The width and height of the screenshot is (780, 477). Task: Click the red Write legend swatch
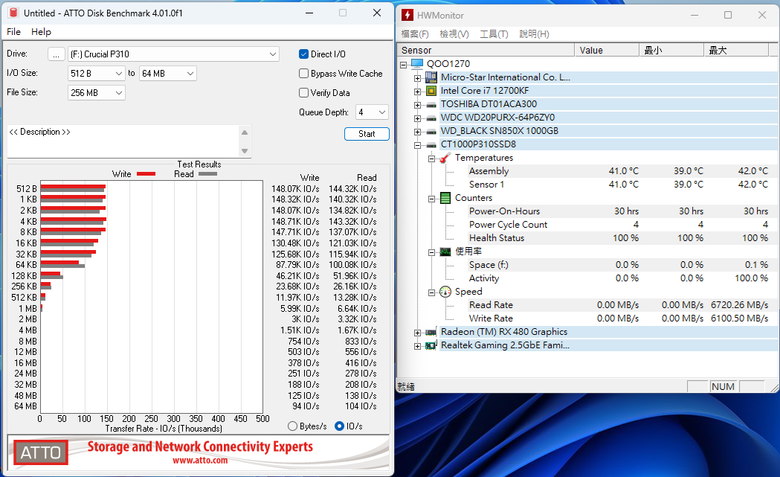(x=146, y=174)
